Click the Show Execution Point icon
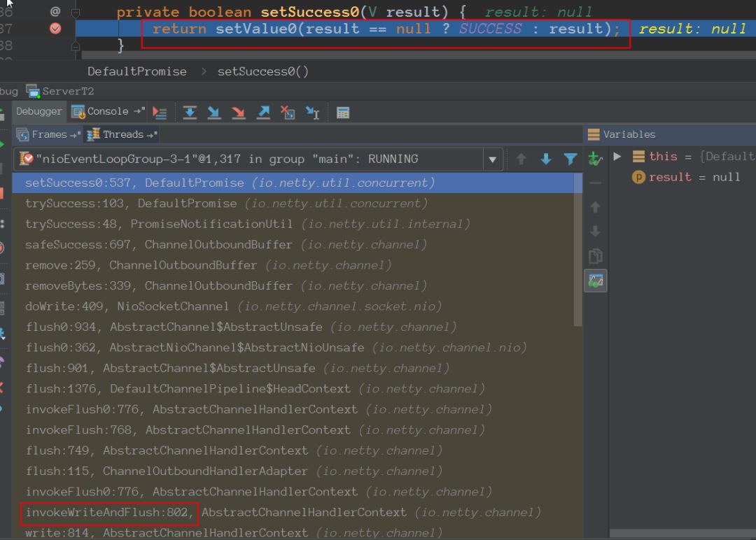756x540 pixels. pyautogui.click(x=160, y=113)
